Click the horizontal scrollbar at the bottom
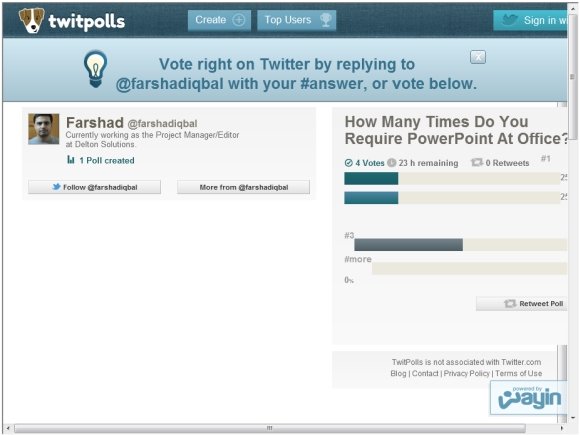The height and width of the screenshot is (435, 580). pos(270,428)
